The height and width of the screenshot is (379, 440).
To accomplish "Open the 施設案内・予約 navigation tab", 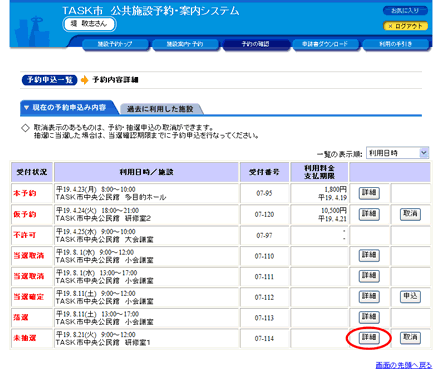I will 185,44.
